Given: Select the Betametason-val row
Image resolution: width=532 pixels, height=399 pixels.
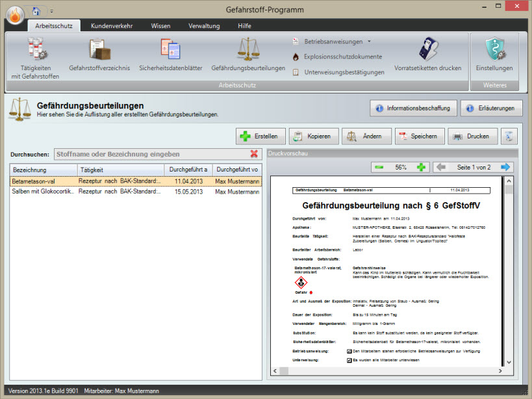Looking at the screenshot, I should [136, 181].
